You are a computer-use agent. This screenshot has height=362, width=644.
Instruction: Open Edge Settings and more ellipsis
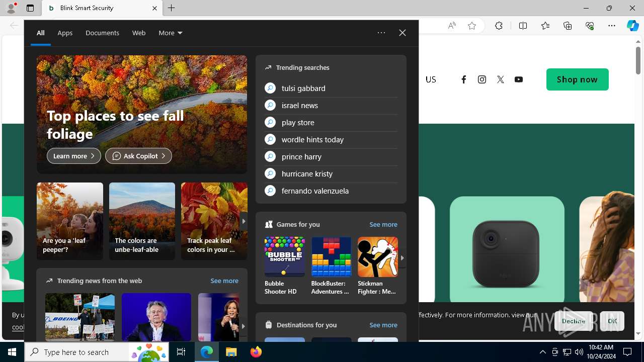point(612,26)
